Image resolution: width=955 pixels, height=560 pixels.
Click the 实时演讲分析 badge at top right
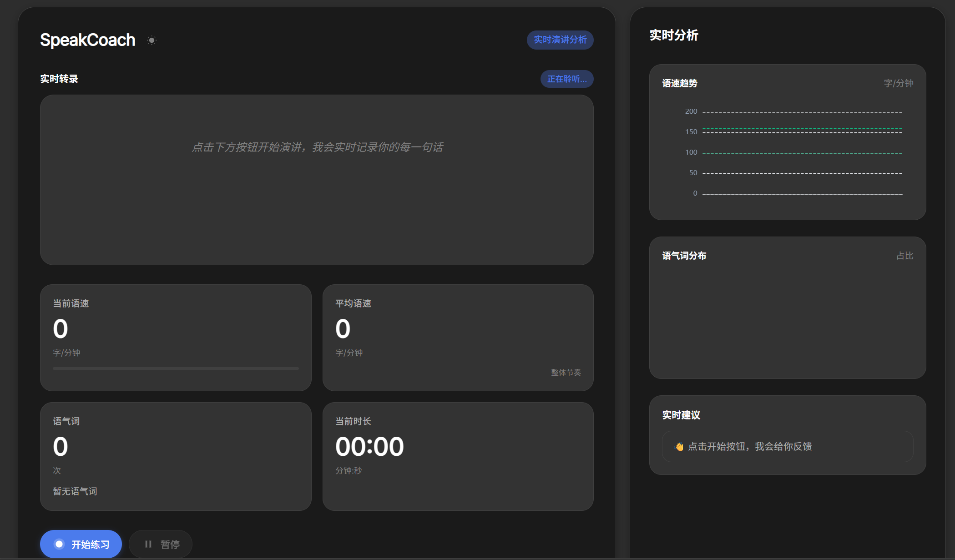(560, 40)
